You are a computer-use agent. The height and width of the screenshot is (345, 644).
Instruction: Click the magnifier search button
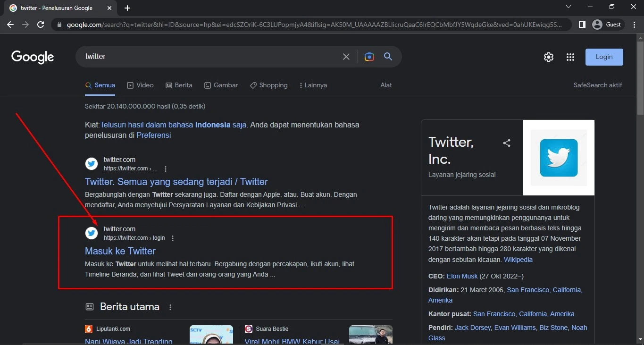point(388,57)
